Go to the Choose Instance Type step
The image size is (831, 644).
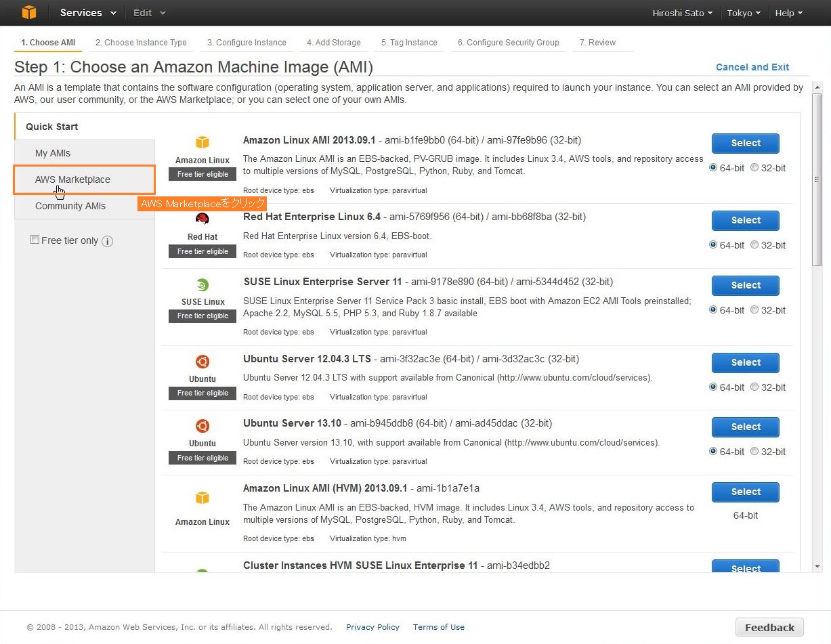pyautogui.click(x=141, y=43)
